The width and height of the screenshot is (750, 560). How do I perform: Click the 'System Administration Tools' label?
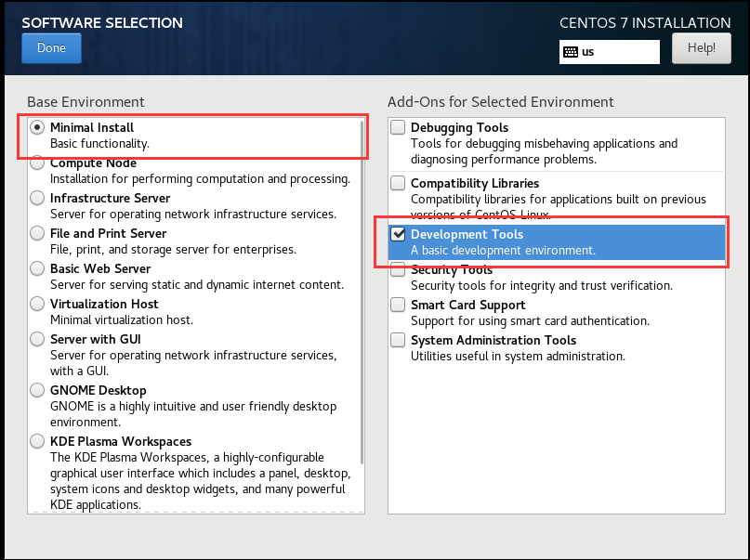click(x=493, y=340)
